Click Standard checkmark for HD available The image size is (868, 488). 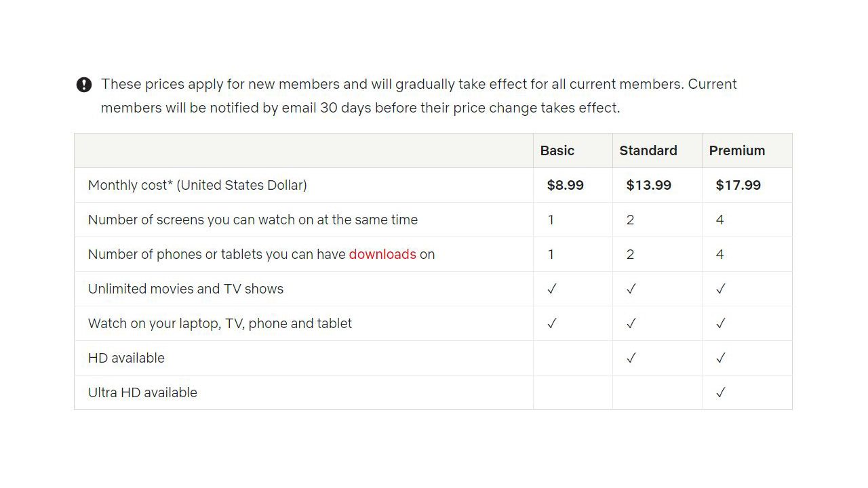point(631,358)
